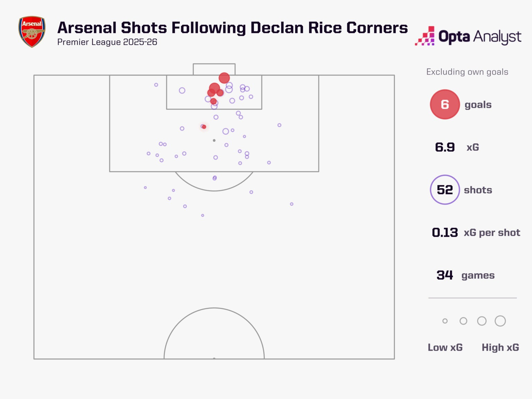Click the penalty spot dot
The image size is (532, 399).
click(x=214, y=140)
